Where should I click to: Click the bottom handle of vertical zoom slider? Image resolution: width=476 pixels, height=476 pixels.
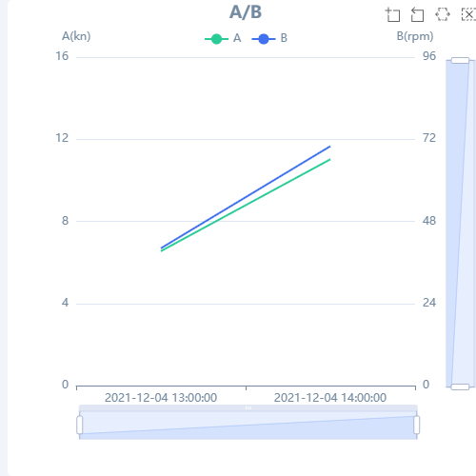pos(460,387)
